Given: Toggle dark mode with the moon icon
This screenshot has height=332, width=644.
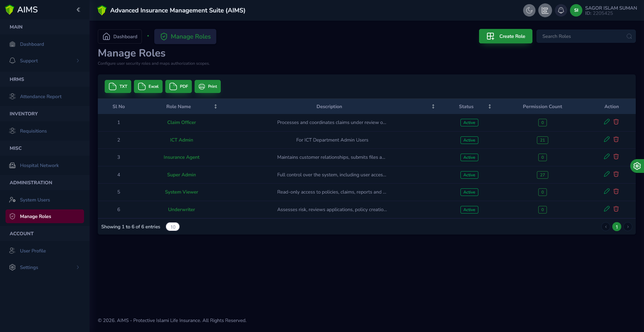Looking at the screenshot, I should pyautogui.click(x=529, y=10).
